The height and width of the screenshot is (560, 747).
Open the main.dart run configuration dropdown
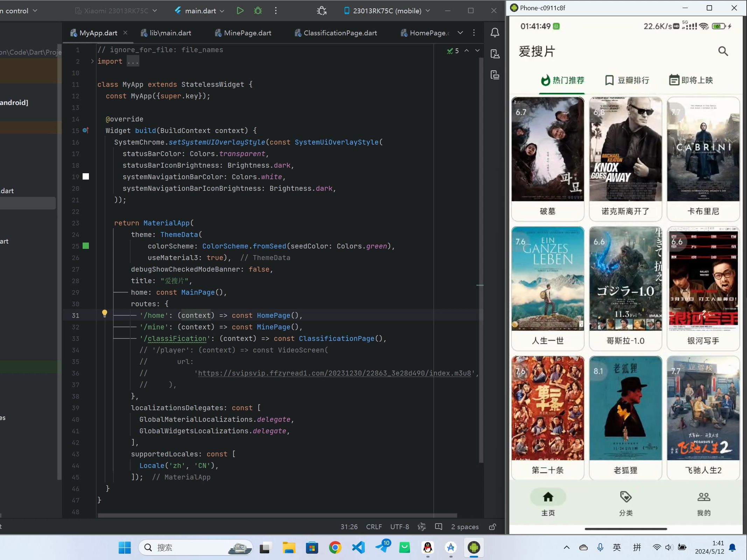coord(200,11)
